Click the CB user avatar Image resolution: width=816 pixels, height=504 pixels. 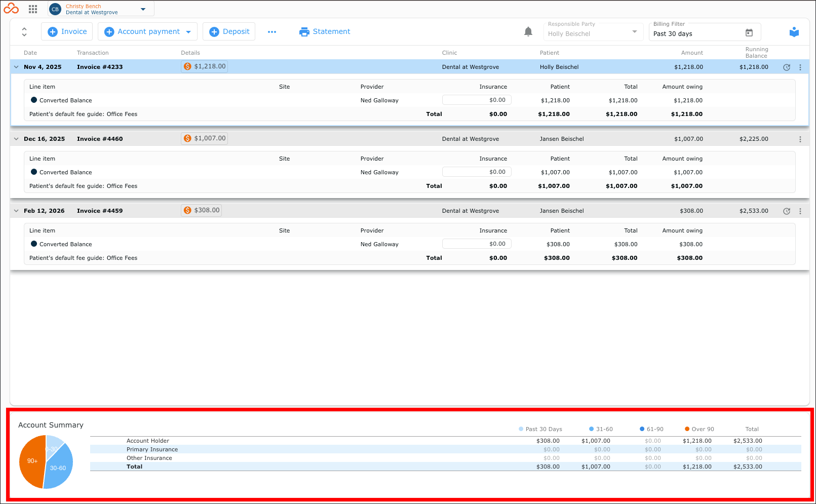55,9
